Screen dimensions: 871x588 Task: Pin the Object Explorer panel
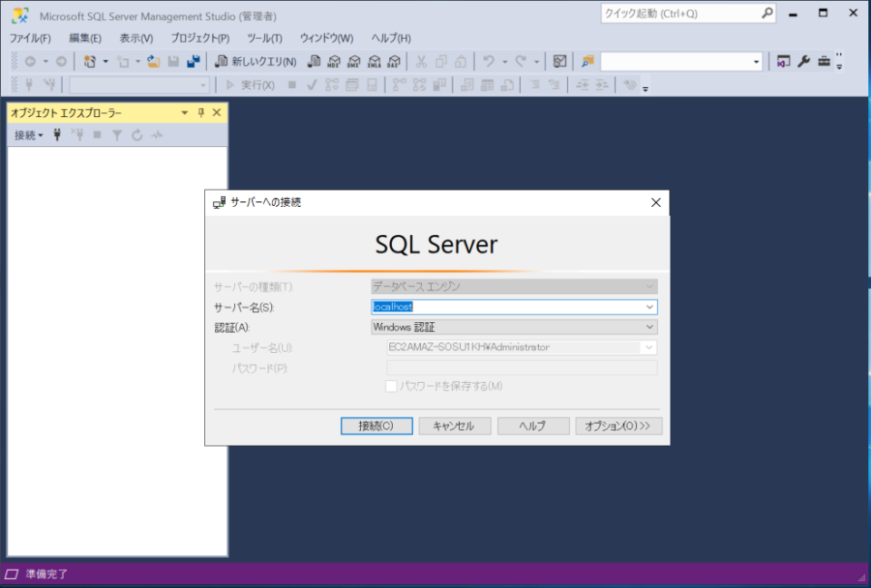coord(200,113)
